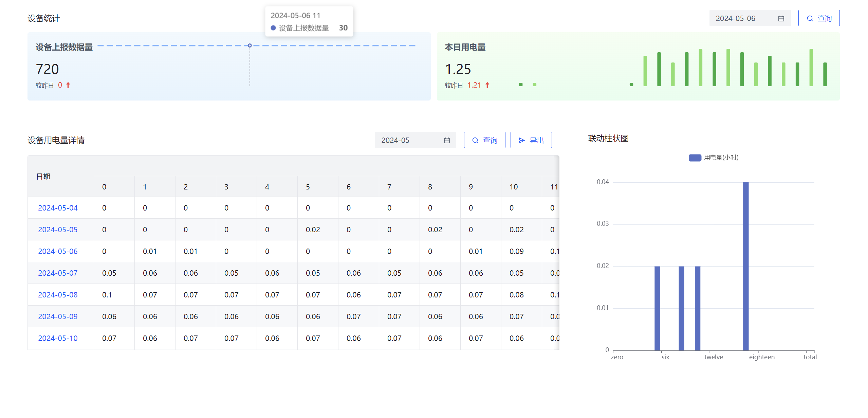Click the 日期 column header
868x418 pixels.
61,176
